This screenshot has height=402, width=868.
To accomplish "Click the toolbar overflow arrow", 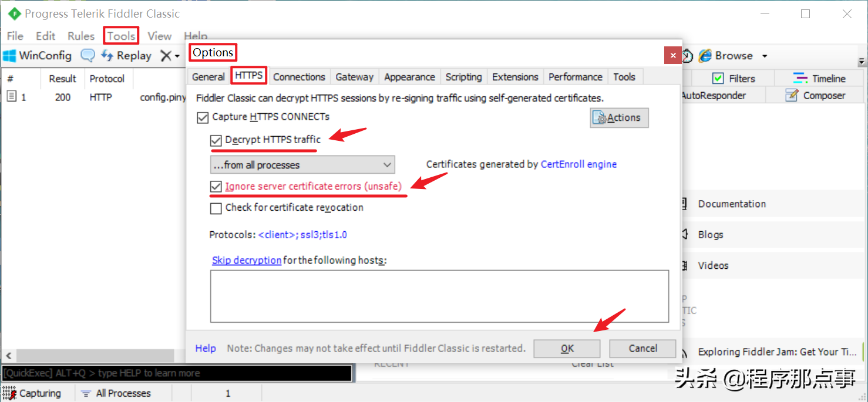I will [862, 61].
